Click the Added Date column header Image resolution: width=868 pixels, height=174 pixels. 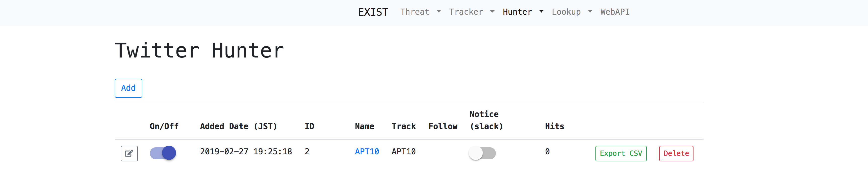(x=239, y=126)
